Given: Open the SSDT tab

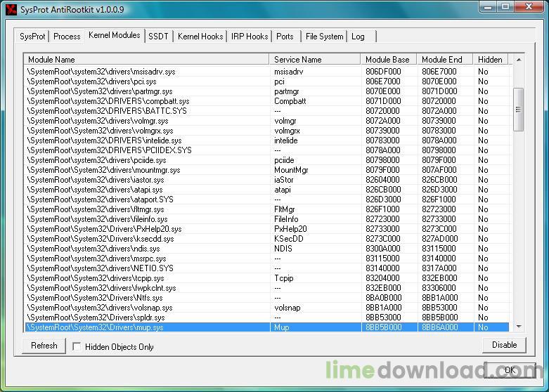Looking at the screenshot, I should coord(158,37).
